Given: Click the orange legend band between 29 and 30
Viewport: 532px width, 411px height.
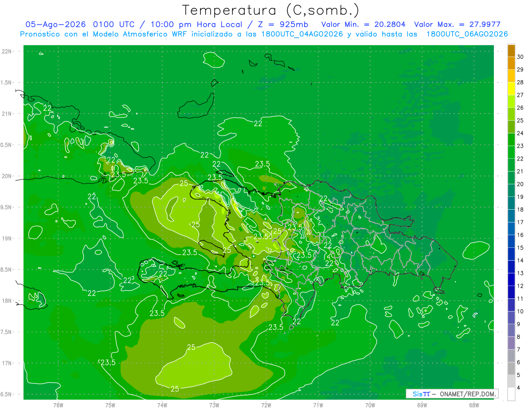Looking at the screenshot, I should coord(511,63).
